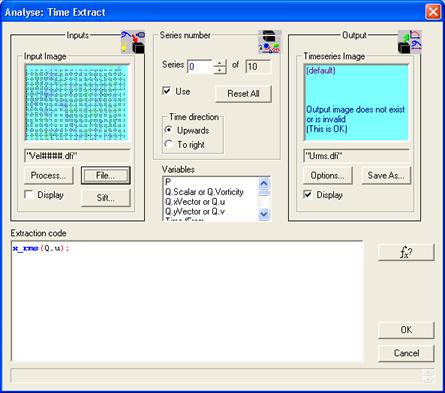Click the Process... button
The height and width of the screenshot is (393, 445).
point(49,175)
